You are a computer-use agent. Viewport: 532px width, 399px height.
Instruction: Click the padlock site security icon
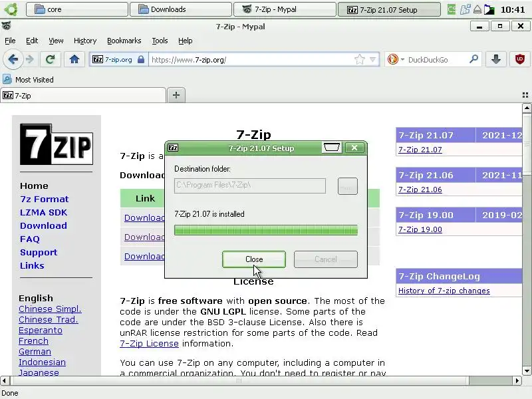(141, 60)
